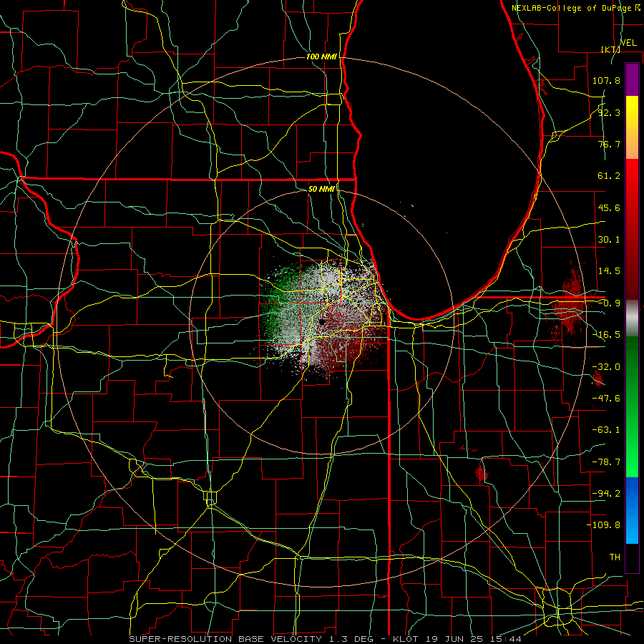Image resolution: width=644 pixels, height=644 pixels.
Task: Click the [KT] units label
Action: coord(610,49)
